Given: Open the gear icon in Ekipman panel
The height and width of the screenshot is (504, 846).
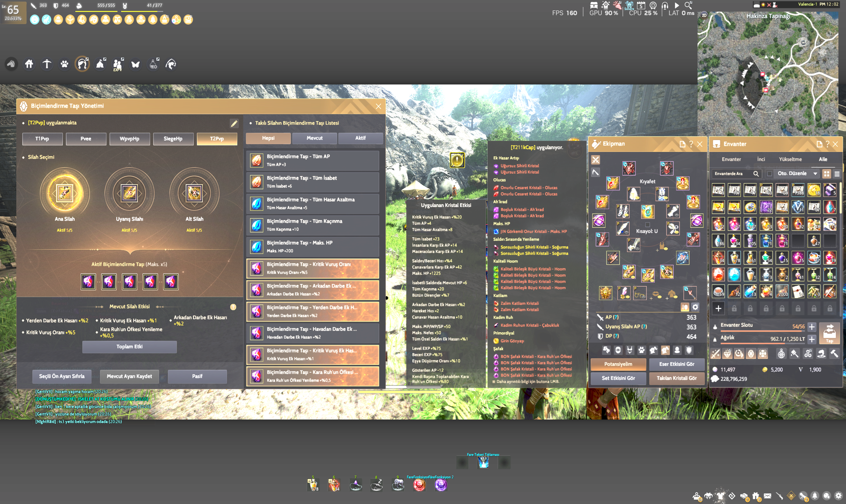Looking at the screenshot, I should pos(696,307).
